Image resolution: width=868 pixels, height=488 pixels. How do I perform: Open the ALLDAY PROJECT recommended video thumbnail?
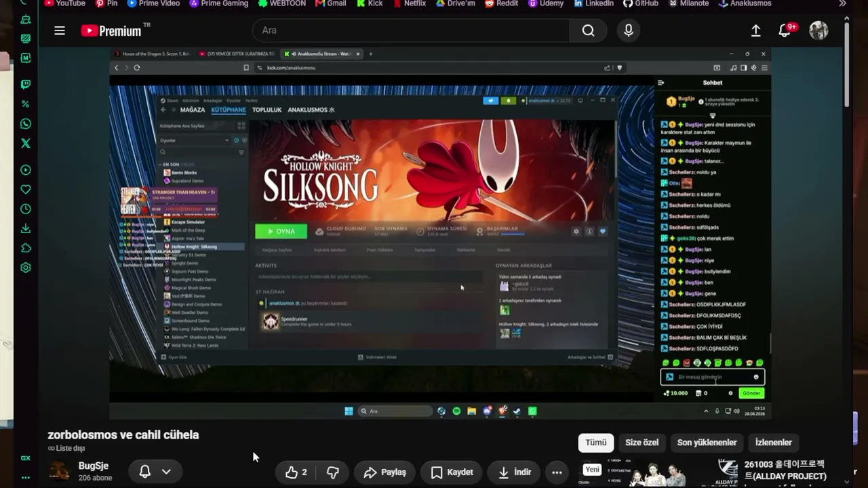click(x=657, y=473)
